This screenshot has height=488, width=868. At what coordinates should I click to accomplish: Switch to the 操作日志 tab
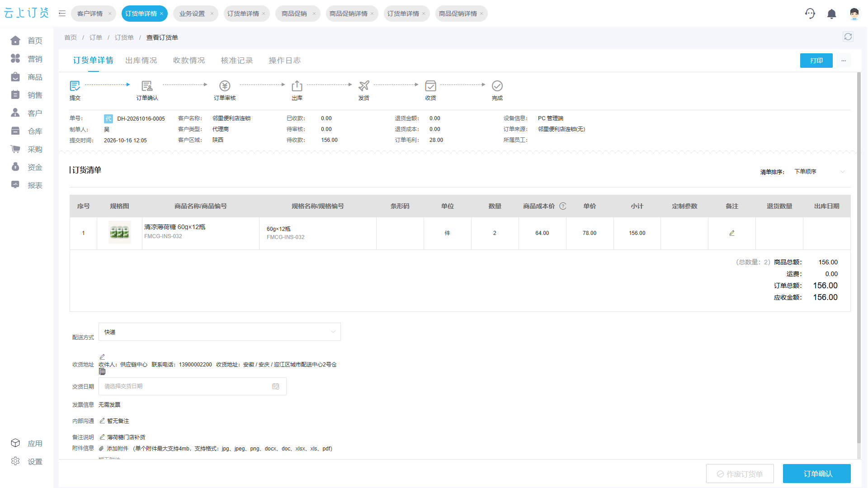pos(285,61)
